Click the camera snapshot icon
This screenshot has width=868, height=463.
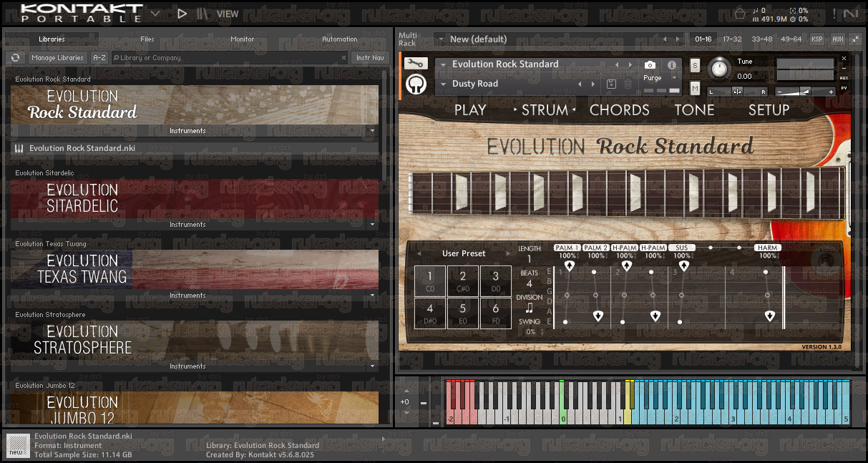(x=650, y=64)
